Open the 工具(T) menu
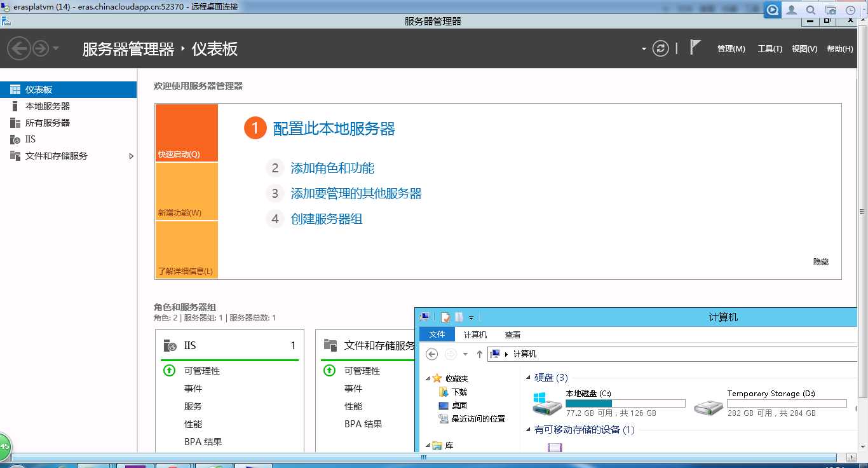The height and width of the screenshot is (468, 868). [770, 49]
